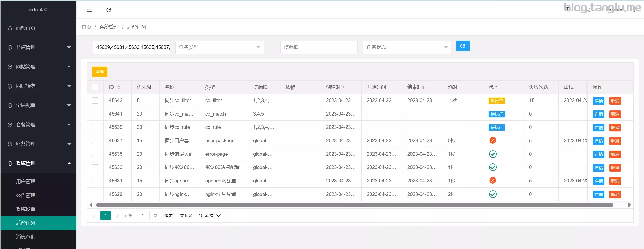Click the red failed status icon for task 45637

click(492, 140)
